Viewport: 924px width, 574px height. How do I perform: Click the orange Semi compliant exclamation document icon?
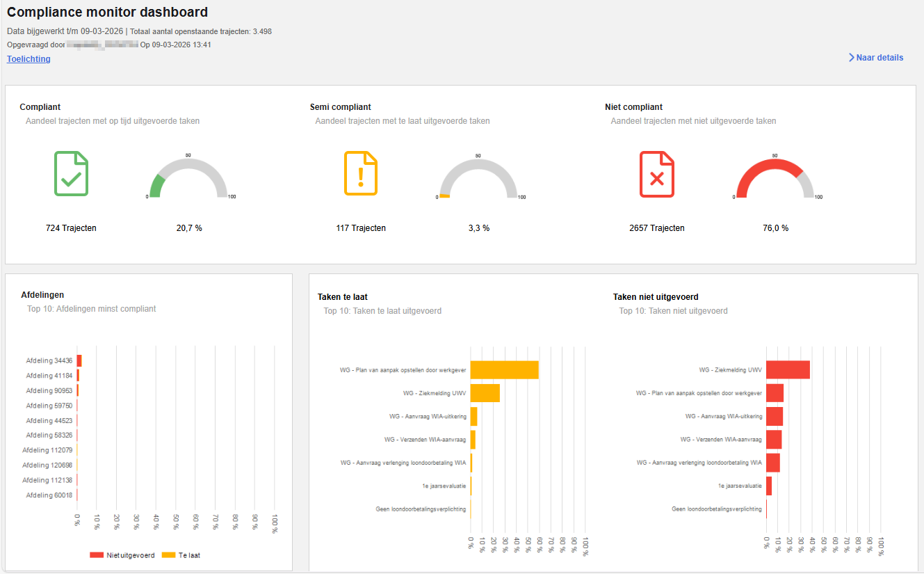[x=361, y=173]
